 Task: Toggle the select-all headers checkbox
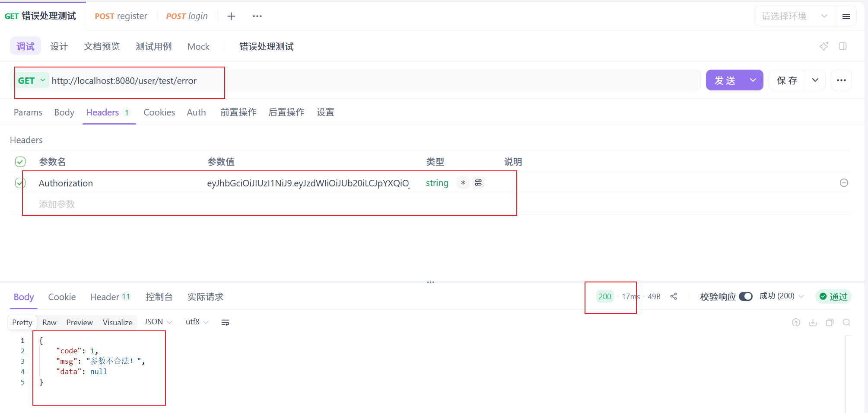[x=20, y=162]
